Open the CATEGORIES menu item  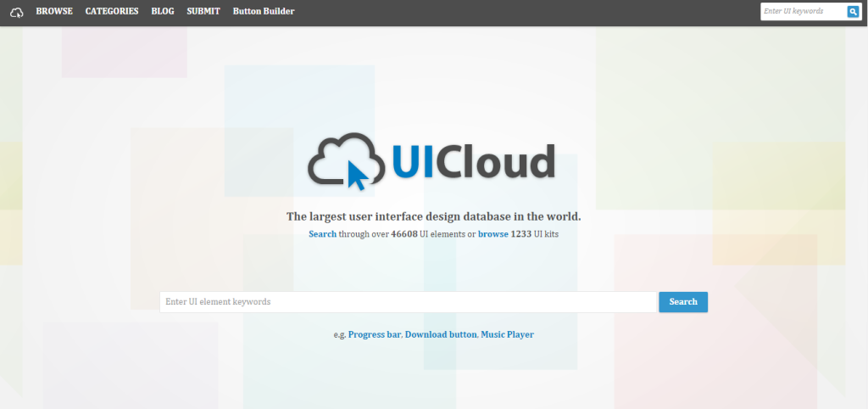tap(112, 12)
